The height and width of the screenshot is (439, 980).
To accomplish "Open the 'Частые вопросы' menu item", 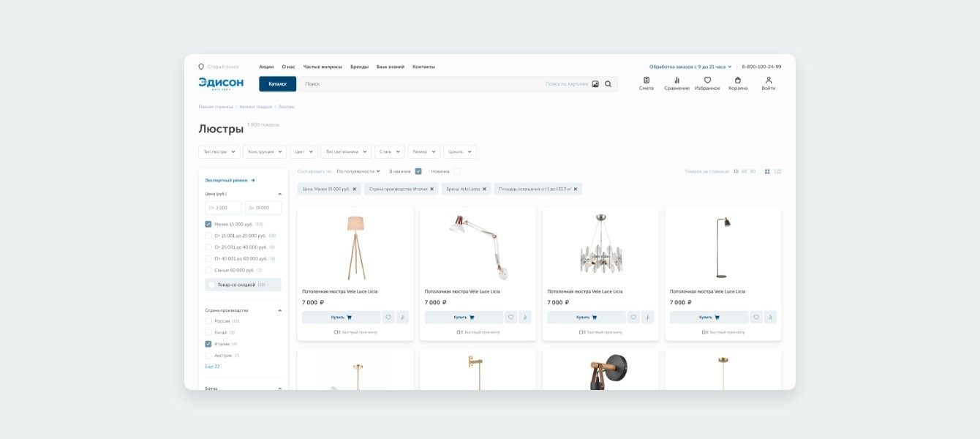I will [x=323, y=67].
